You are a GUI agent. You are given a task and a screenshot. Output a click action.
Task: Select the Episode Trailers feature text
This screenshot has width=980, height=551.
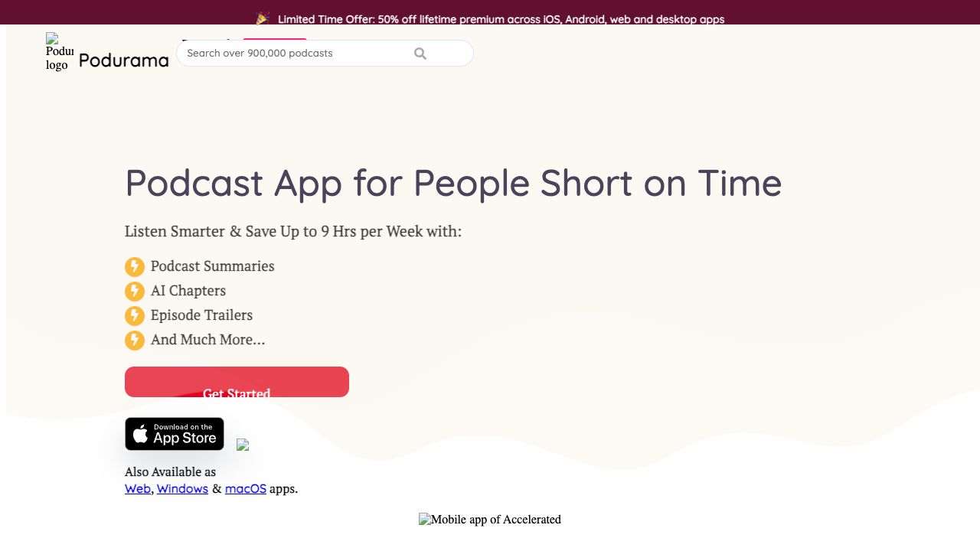pyautogui.click(x=201, y=315)
